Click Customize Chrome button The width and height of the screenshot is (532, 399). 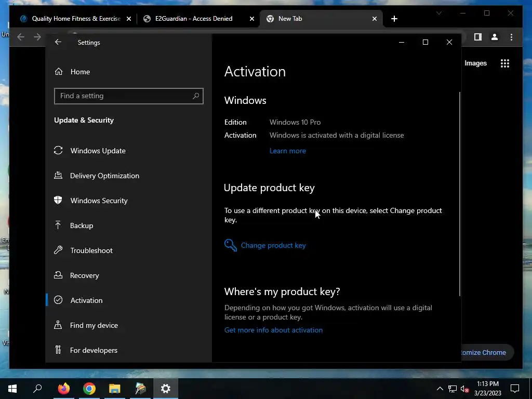[x=487, y=353]
